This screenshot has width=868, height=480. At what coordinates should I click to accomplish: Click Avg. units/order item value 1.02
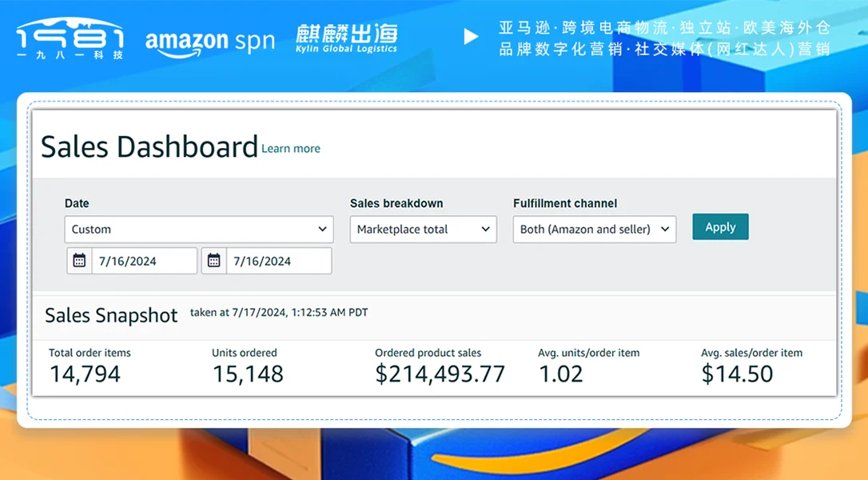[x=561, y=374]
